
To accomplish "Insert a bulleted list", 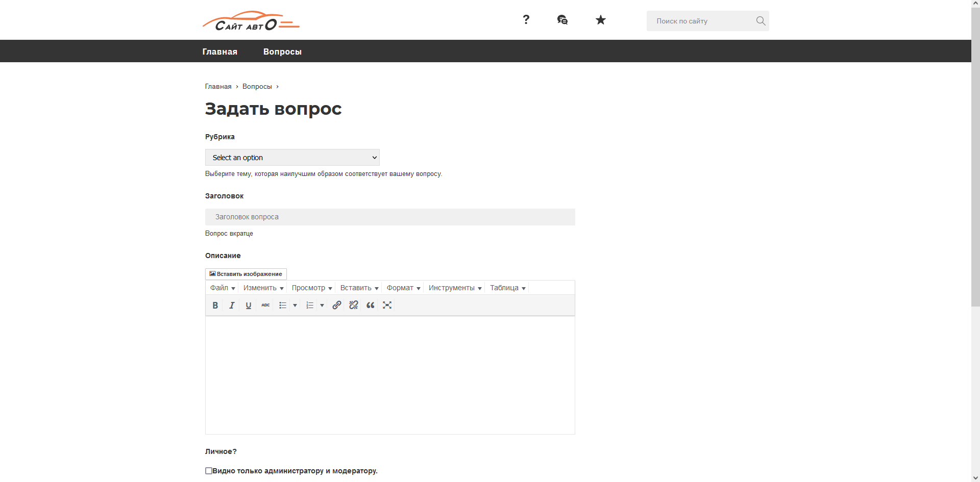I will [282, 305].
